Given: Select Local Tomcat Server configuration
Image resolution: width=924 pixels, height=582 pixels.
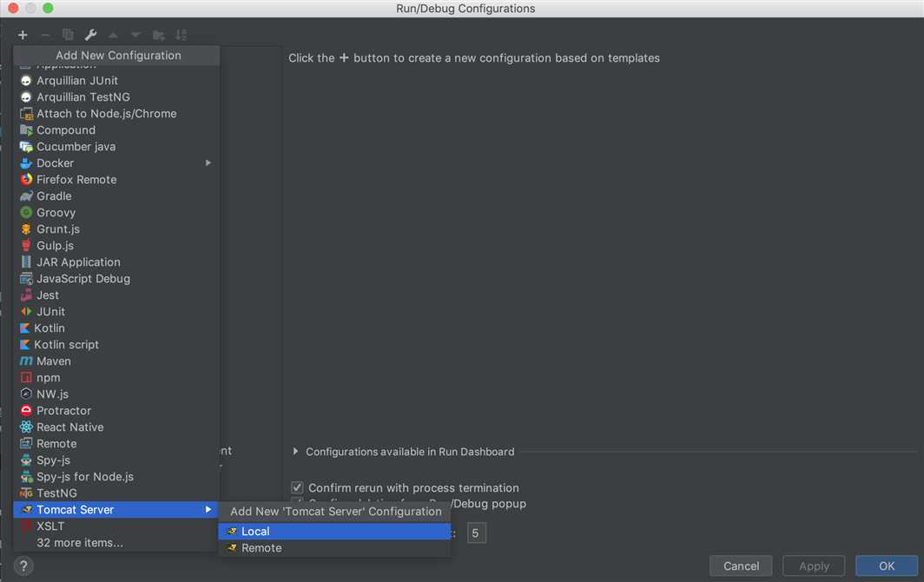Looking at the screenshot, I should 334,532.
